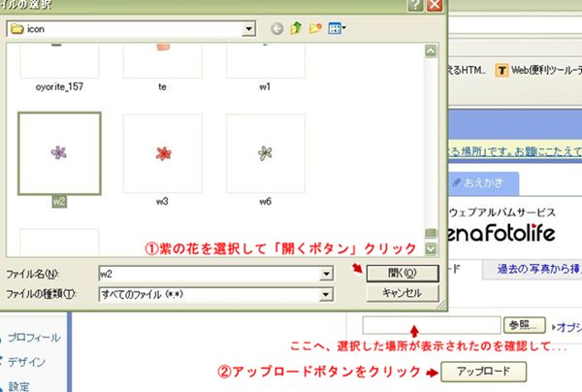This screenshot has height=392, width=582.
Task: Click the ファイル名 input field
Action: click(x=210, y=274)
